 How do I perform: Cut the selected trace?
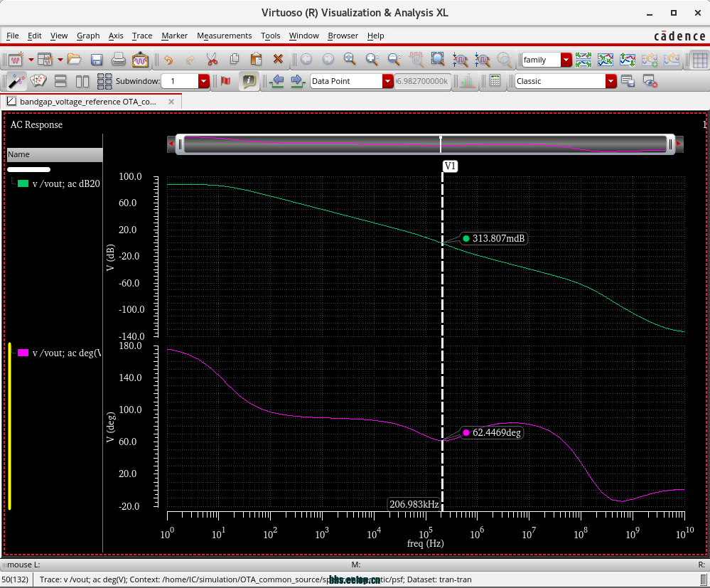pos(212,60)
